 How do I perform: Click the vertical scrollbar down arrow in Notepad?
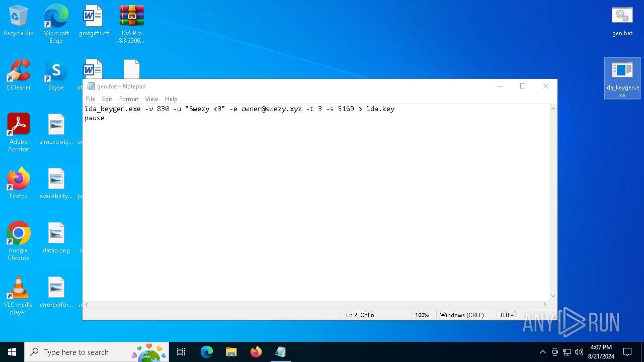[x=553, y=296]
